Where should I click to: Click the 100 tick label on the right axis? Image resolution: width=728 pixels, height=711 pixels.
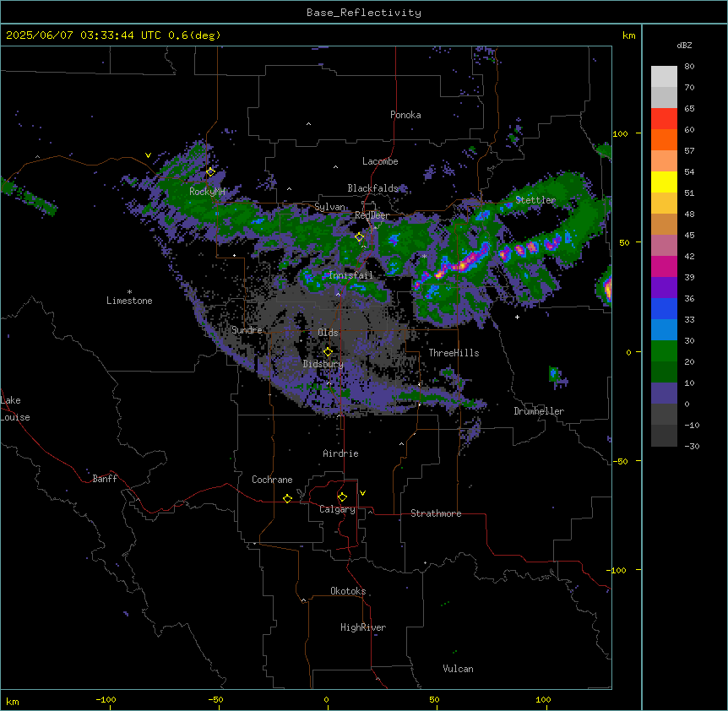[620, 133]
